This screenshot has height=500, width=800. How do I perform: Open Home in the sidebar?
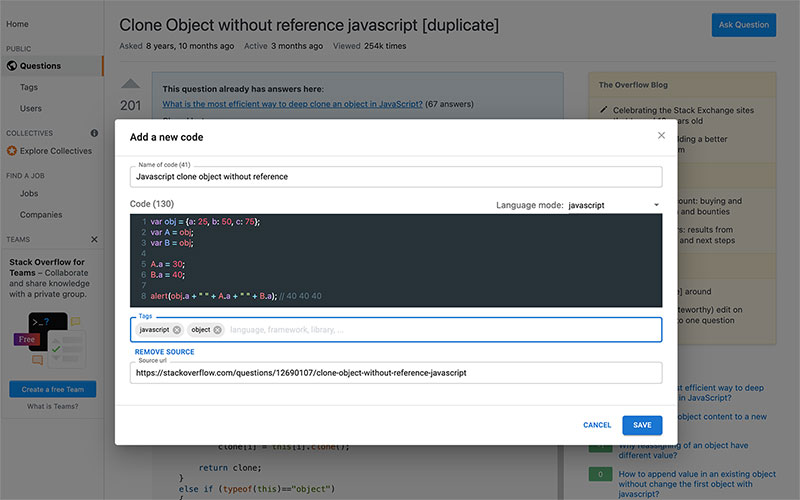17,24
